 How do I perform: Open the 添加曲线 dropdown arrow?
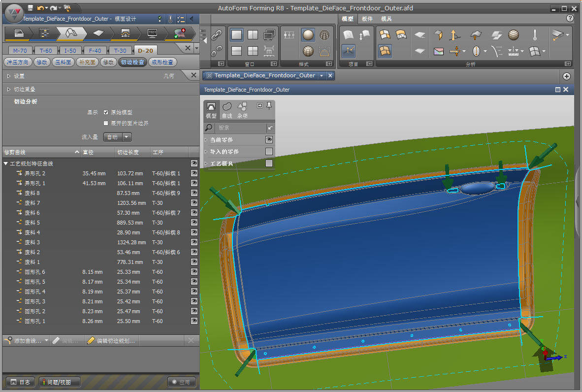click(46, 340)
